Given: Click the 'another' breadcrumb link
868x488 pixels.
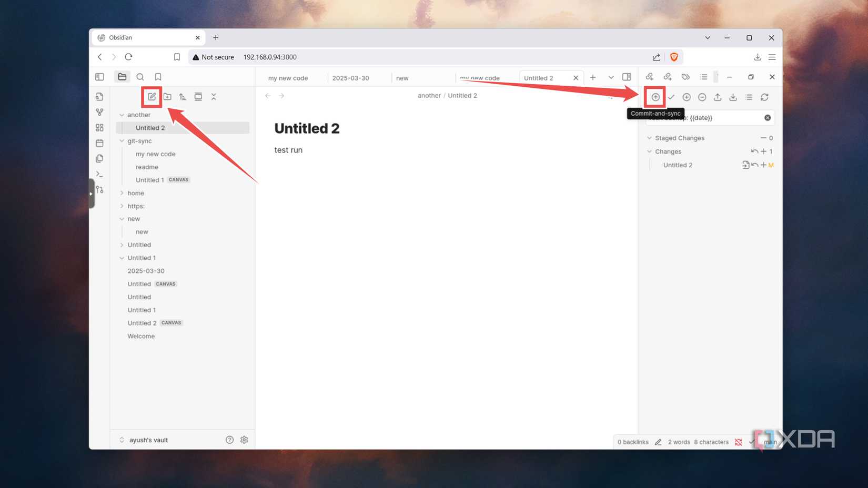Looking at the screenshot, I should (429, 96).
